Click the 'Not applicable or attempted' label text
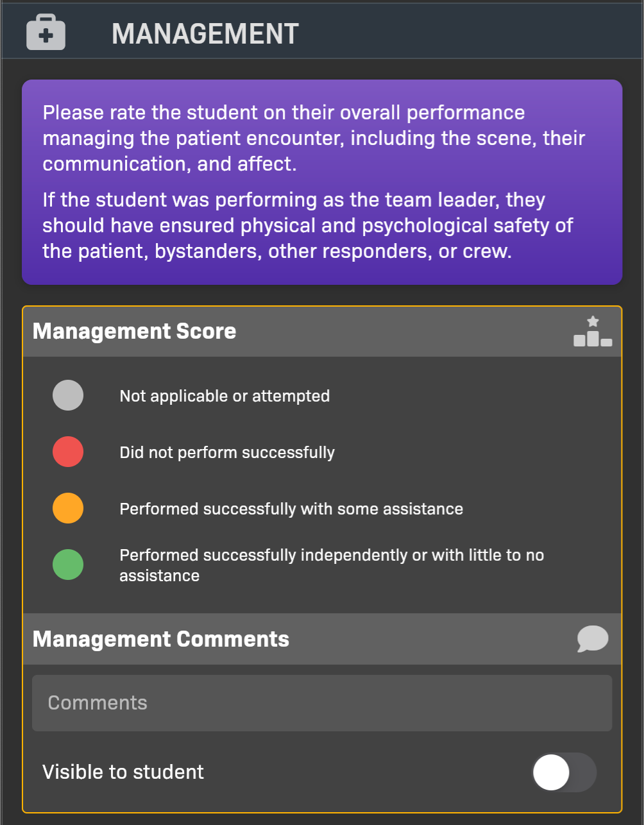This screenshot has width=644, height=825. 225,396
